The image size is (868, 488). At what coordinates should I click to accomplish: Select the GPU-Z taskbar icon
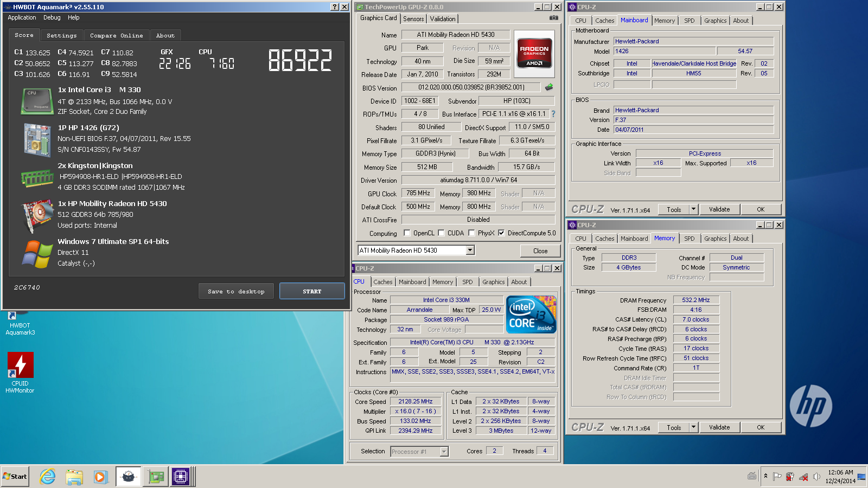click(156, 477)
